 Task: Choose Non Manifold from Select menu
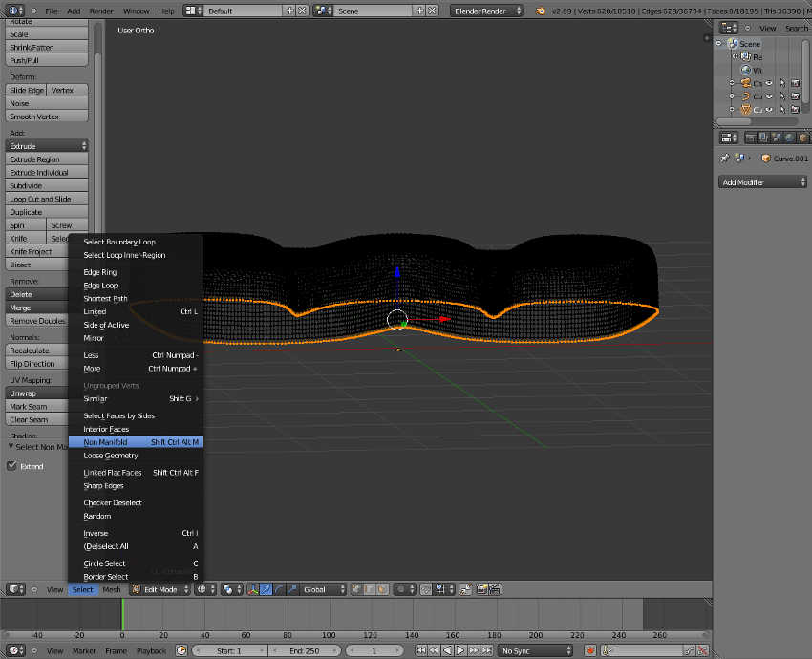click(136, 442)
